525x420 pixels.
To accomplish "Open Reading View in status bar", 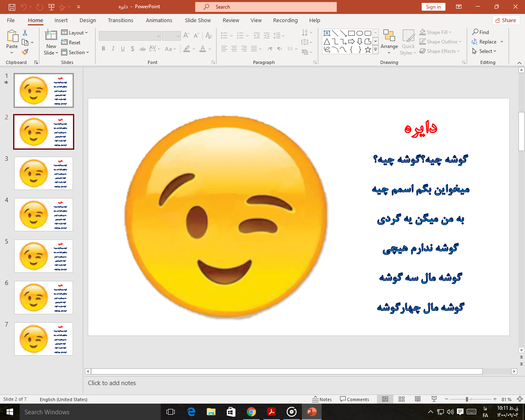I will click(x=418, y=399).
